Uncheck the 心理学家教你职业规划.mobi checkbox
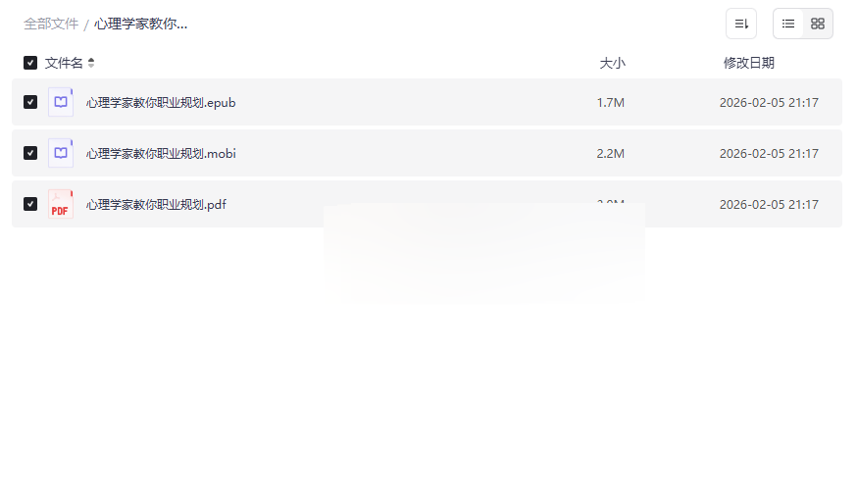The image size is (857, 504). [30, 153]
